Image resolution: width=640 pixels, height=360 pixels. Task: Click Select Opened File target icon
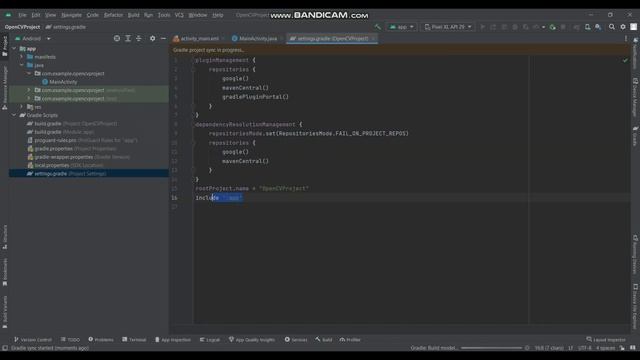(x=117, y=38)
